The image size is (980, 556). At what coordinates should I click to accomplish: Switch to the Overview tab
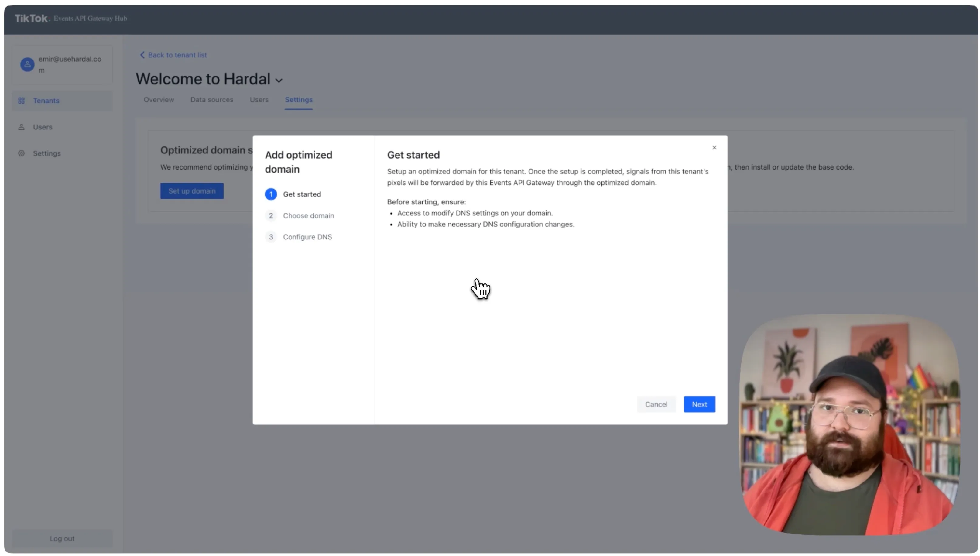pos(159,99)
